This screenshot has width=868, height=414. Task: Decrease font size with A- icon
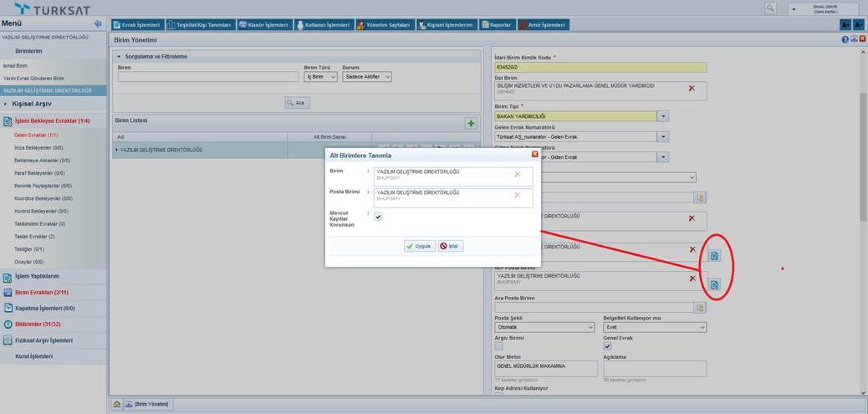coord(858,25)
